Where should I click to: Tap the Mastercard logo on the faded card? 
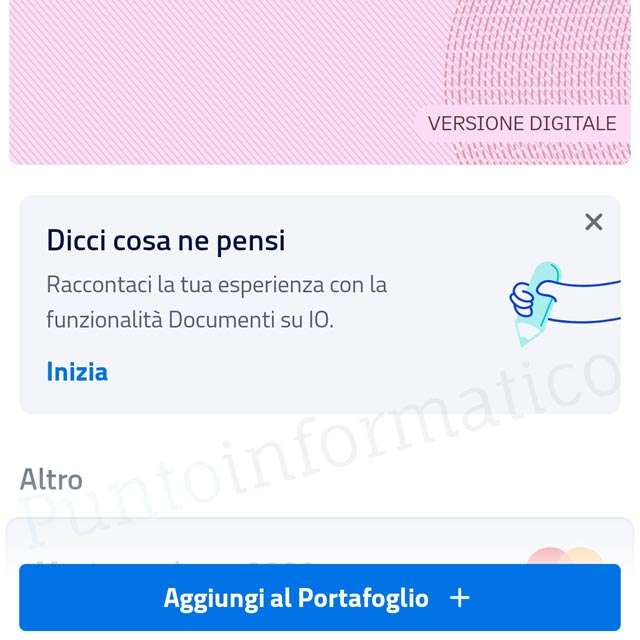pyautogui.click(x=565, y=556)
